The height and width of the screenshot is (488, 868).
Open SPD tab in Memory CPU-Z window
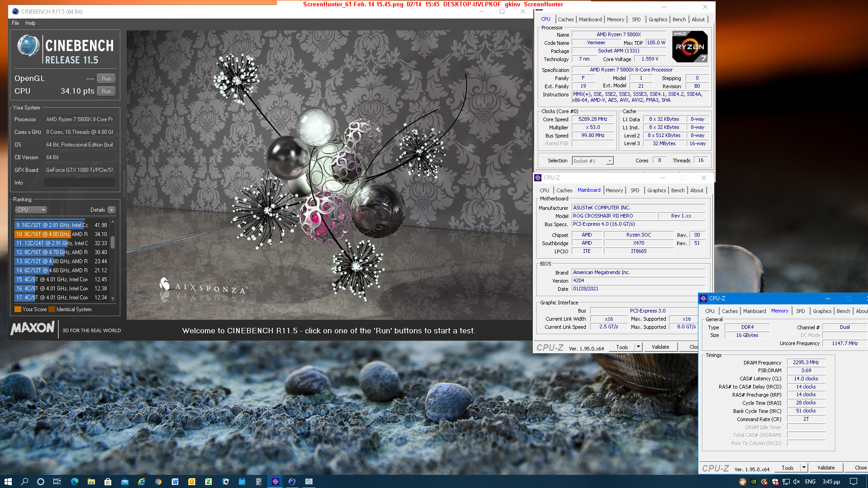(x=800, y=311)
